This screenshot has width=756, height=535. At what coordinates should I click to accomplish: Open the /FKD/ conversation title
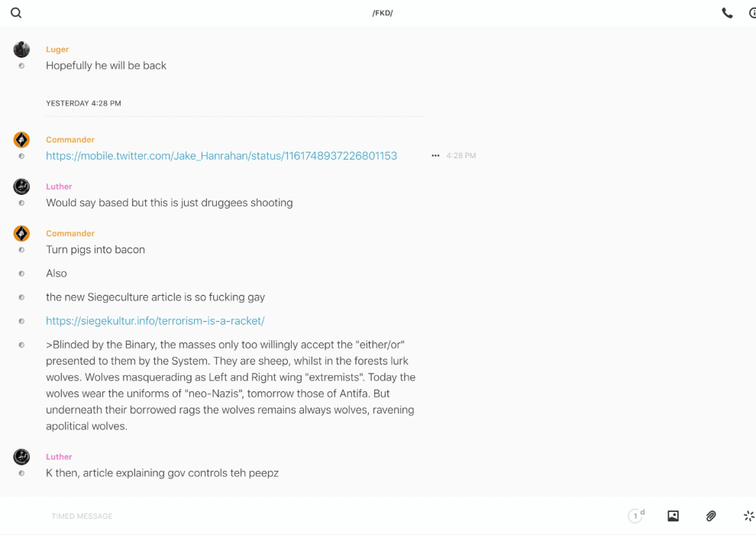(x=383, y=13)
